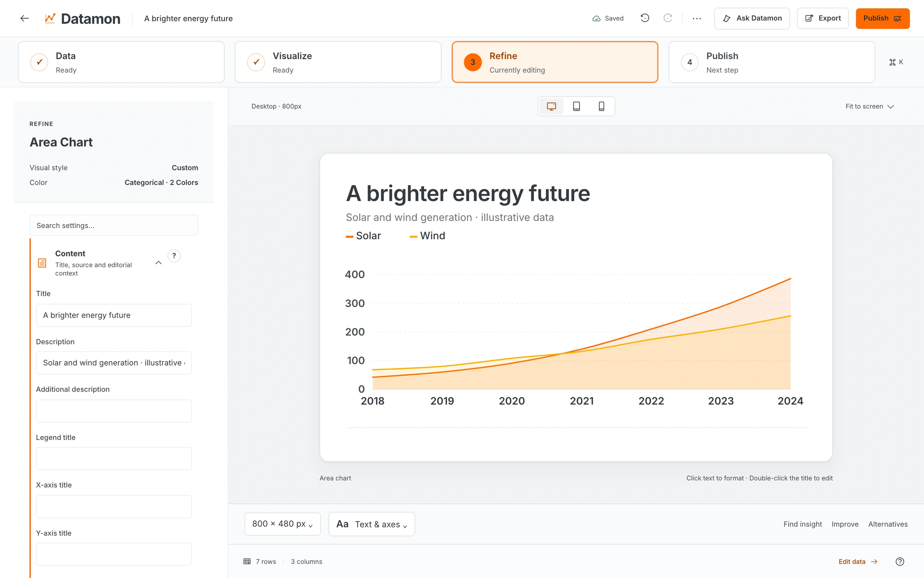Click the cloud Saved status indicator
Screen dimensions: 924x578
click(x=608, y=18)
